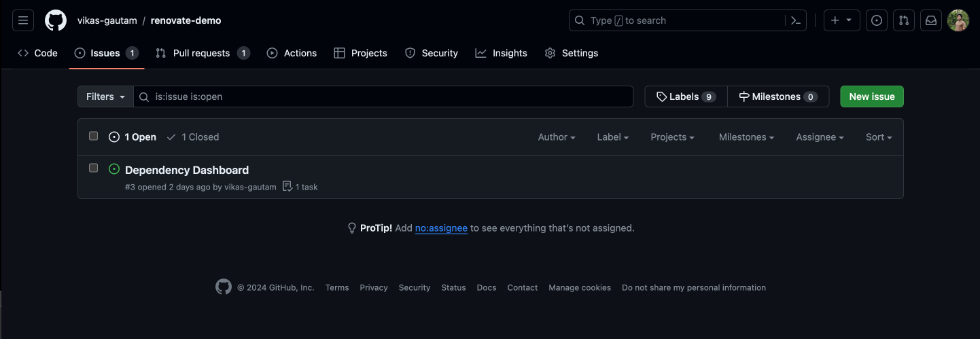Image resolution: width=980 pixels, height=339 pixels.
Task: Open the Dependency Dashboard issue
Action: coord(187,170)
